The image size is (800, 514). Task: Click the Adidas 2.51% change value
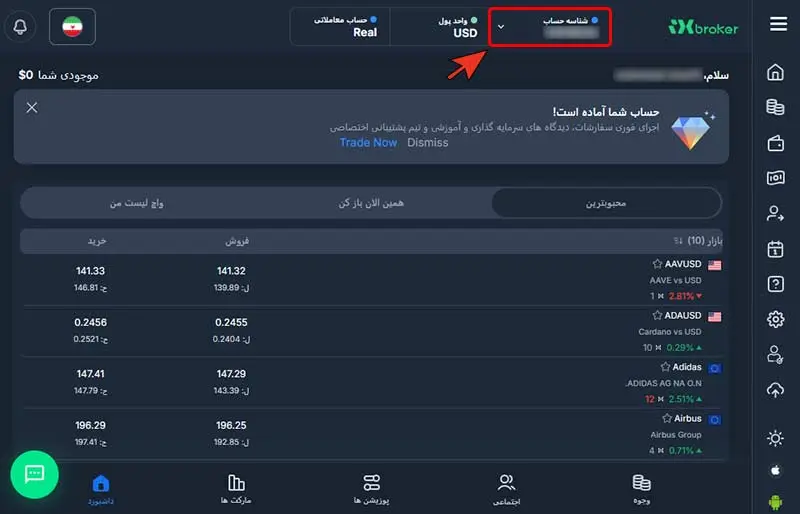tap(681, 399)
